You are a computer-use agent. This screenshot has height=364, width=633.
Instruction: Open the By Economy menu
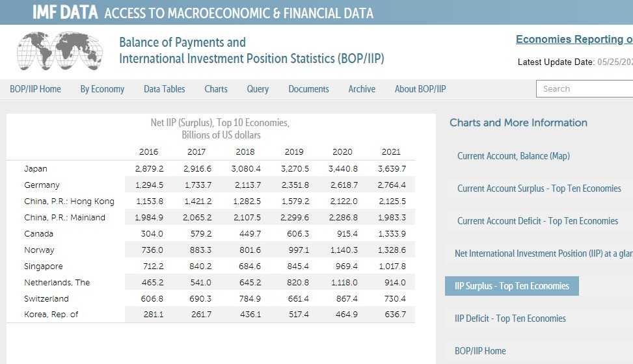pos(102,89)
